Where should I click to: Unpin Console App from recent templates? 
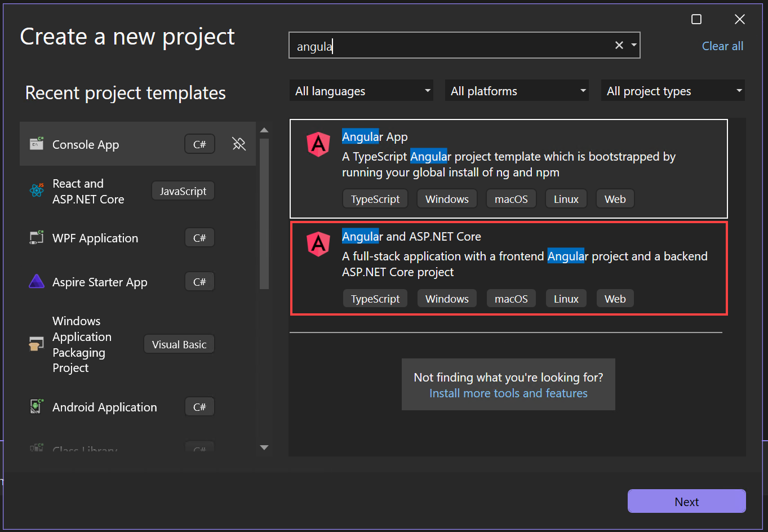(x=239, y=144)
